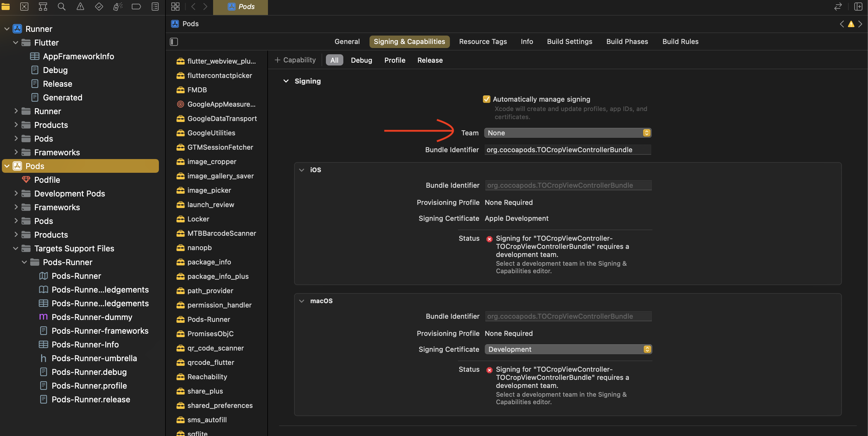Click the Signing & Capabilities tab

409,41
